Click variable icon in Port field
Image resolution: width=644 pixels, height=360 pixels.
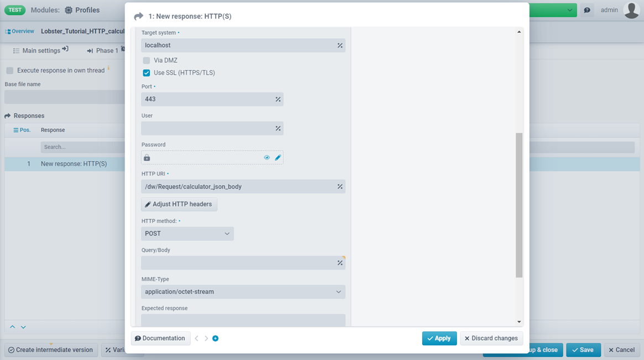pyautogui.click(x=278, y=99)
